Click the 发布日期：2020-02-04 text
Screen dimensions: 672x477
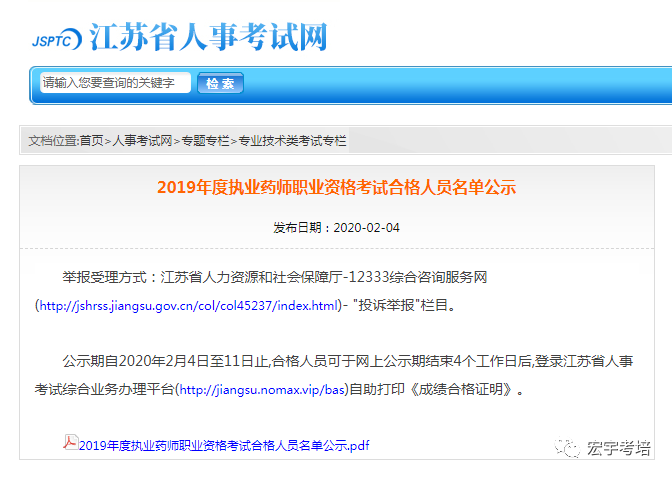(x=336, y=228)
